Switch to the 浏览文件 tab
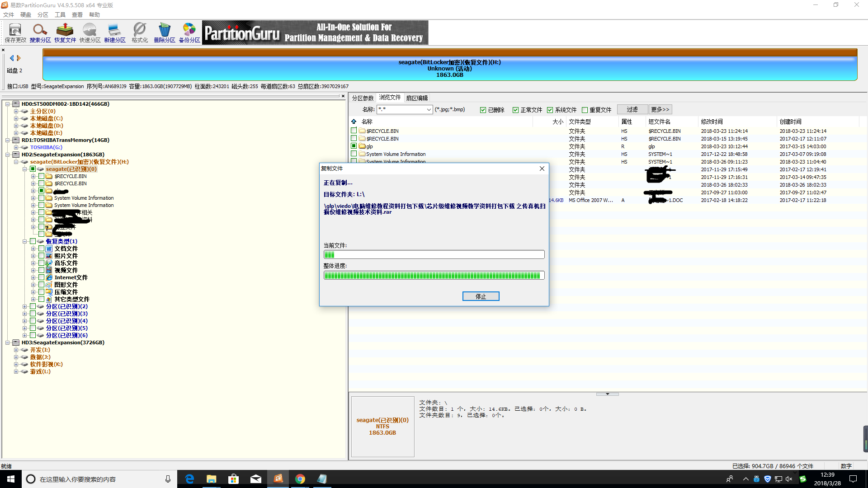 [390, 98]
